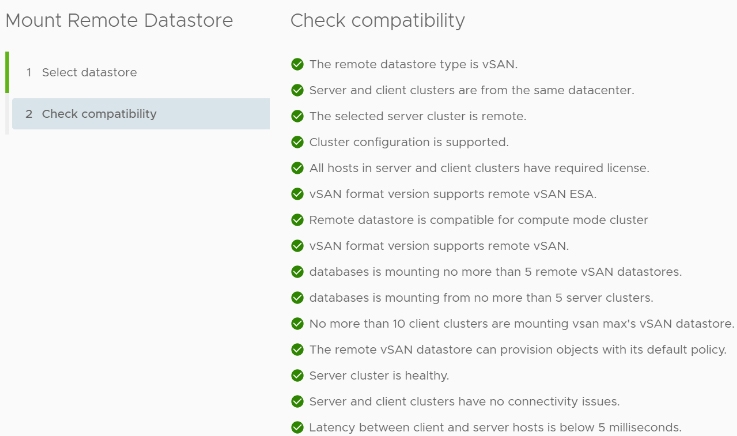Click text about mounting 5 remote vSAN datastores
737x436 pixels.
point(495,272)
